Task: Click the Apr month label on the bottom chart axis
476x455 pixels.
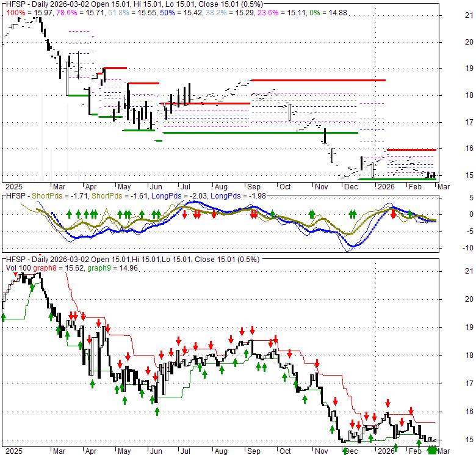Action: tap(91, 451)
